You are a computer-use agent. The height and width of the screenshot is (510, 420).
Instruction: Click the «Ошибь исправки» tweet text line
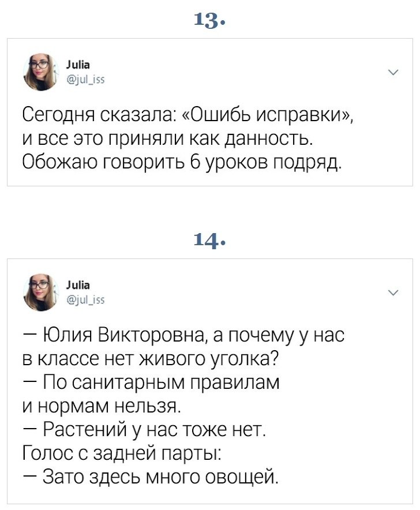pos(188,115)
